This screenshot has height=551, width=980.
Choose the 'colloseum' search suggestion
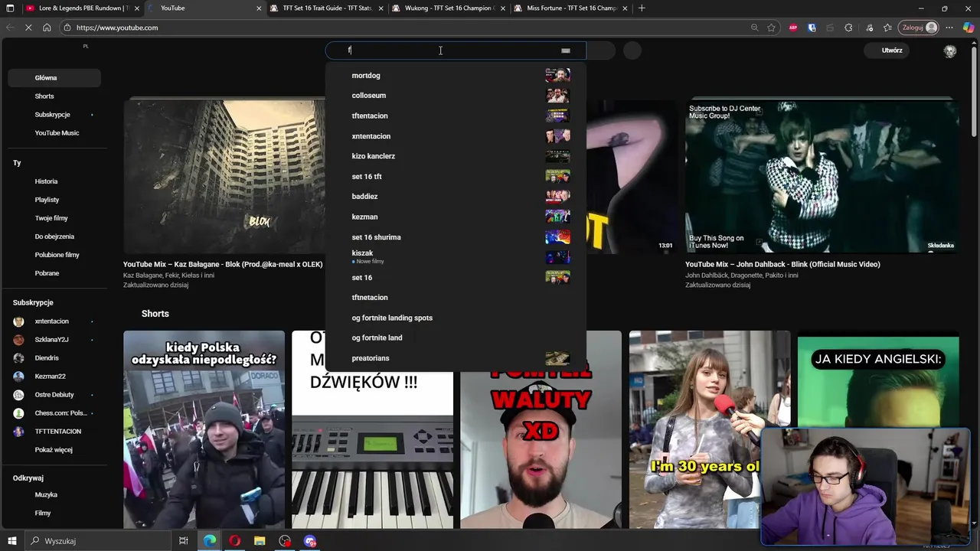point(456,96)
